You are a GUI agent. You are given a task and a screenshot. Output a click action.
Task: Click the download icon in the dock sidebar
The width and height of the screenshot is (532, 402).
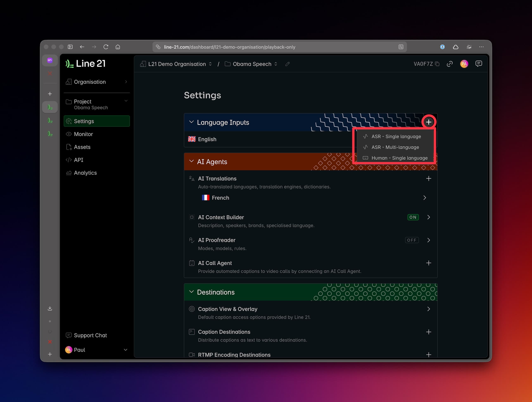coord(50,308)
